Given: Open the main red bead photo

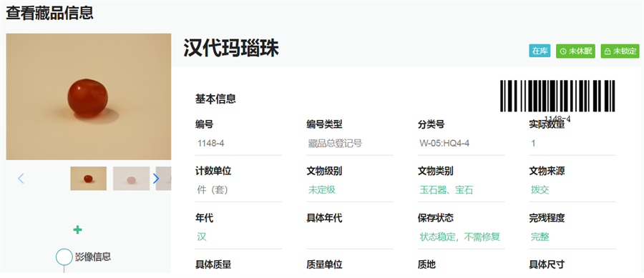Looking at the screenshot, I should pyautogui.click(x=88, y=96).
